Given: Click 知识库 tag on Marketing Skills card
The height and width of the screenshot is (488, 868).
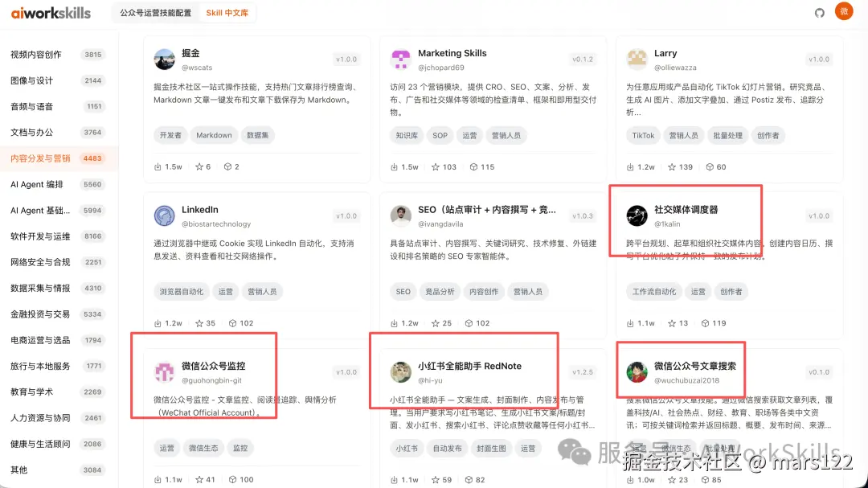Looking at the screenshot, I should click(x=407, y=135).
